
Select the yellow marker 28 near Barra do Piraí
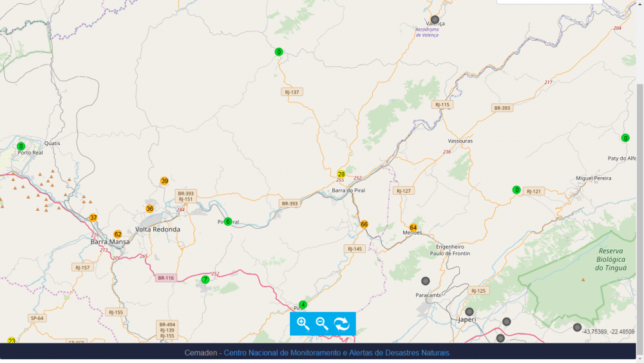coord(341,174)
